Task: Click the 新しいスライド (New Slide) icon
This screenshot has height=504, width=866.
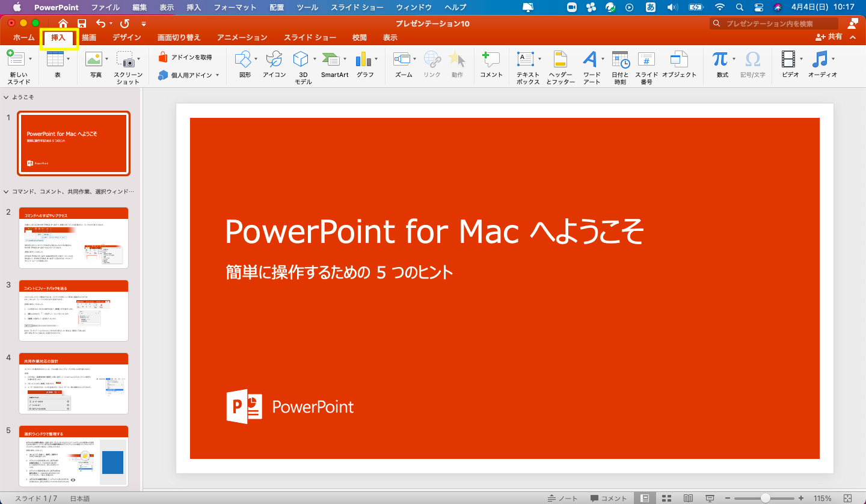Action: click(14, 59)
